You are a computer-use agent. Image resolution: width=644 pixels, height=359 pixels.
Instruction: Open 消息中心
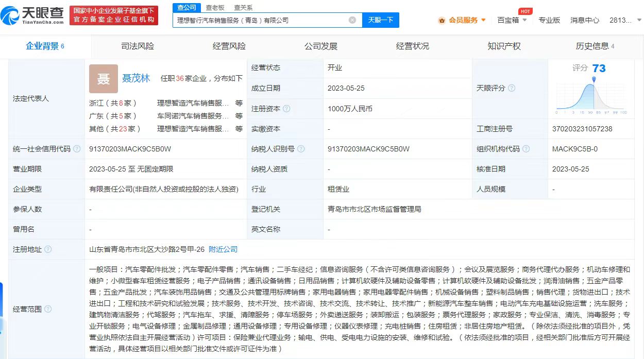[x=585, y=20]
